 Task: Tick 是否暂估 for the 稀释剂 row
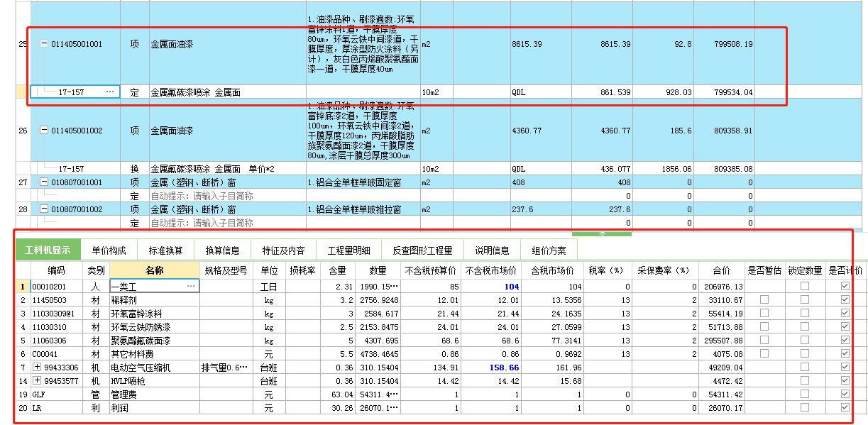[x=764, y=300]
